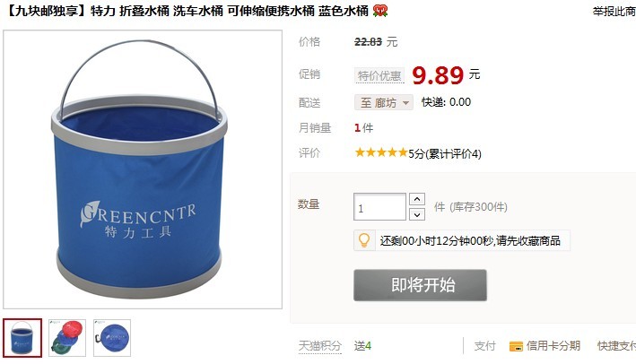Screen dimensions: 636x364
Task: Click the 即将开始 button
Action: click(x=420, y=285)
